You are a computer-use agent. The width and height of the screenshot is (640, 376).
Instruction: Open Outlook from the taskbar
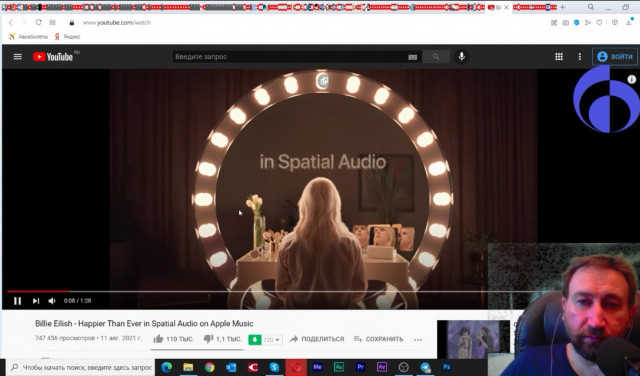coord(231,367)
